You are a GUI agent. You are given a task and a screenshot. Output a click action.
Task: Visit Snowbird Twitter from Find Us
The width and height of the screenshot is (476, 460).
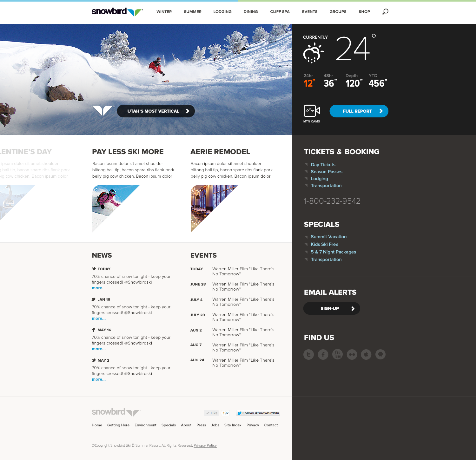(x=308, y=354)
